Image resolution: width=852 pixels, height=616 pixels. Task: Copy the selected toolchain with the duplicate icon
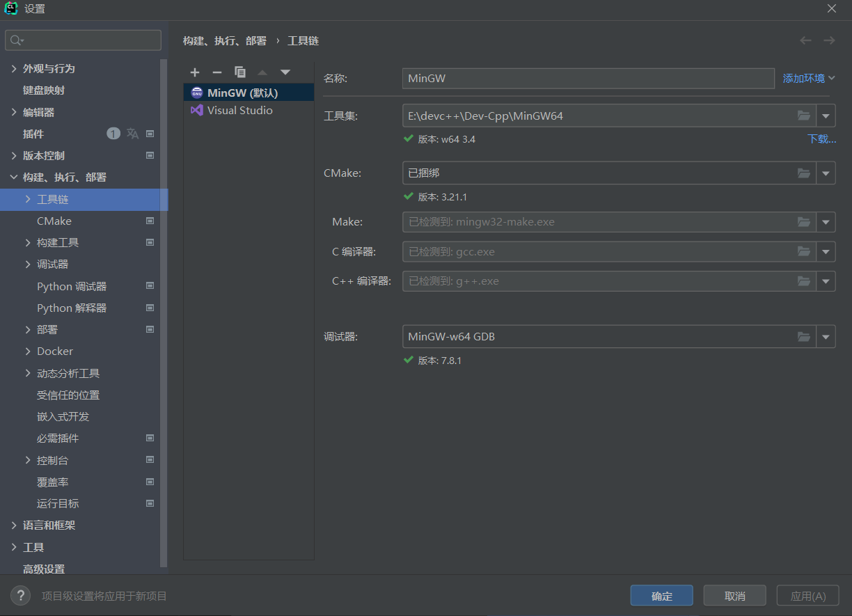(240, 72)
